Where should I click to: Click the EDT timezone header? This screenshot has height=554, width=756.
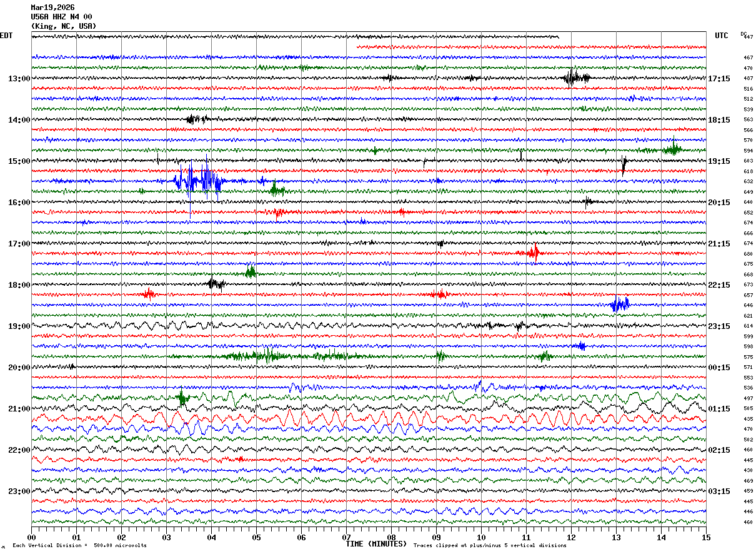[6, 36]
